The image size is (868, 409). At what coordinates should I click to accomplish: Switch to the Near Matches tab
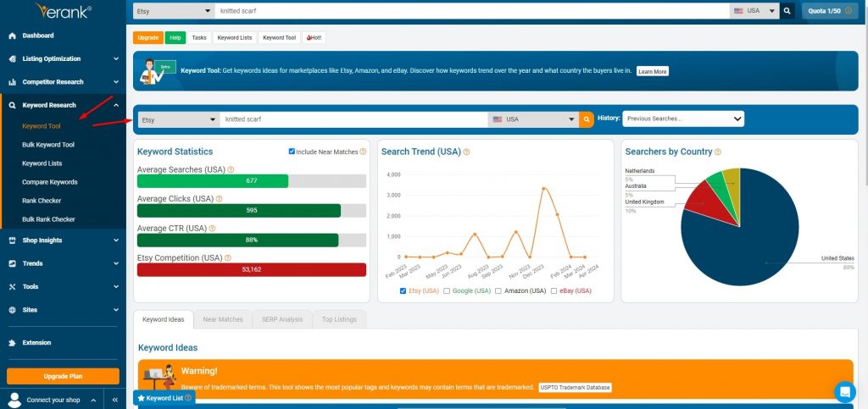(x=223, y=319)
